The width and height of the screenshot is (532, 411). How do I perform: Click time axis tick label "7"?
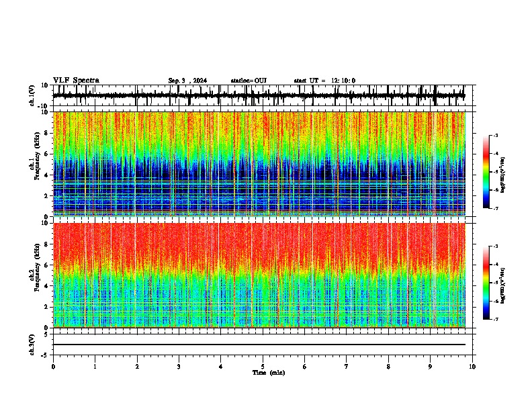coord(347,367)
